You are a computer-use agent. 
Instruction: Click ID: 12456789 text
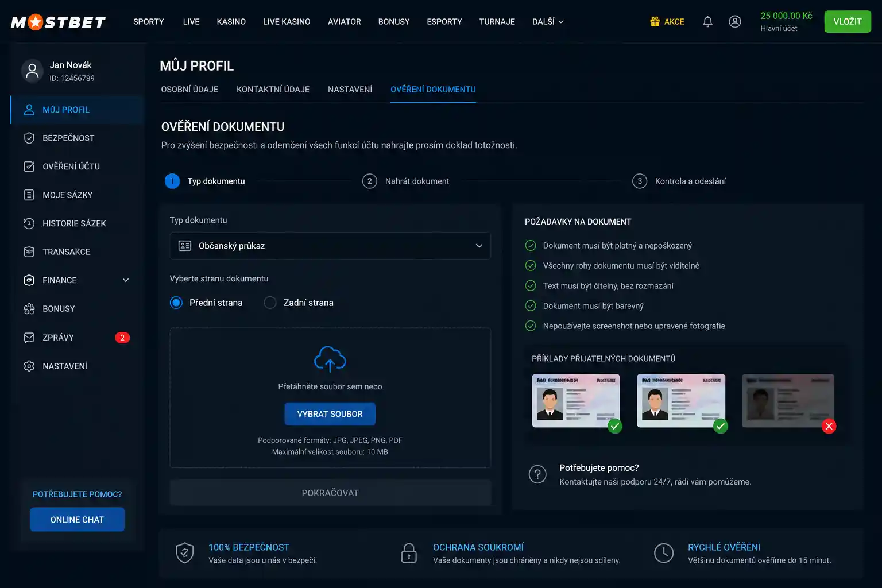click(72, 79)
